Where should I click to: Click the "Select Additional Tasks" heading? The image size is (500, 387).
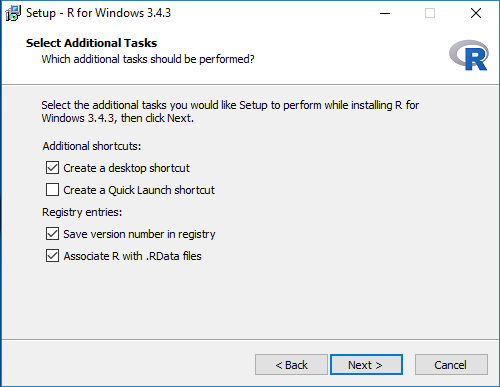91,43
